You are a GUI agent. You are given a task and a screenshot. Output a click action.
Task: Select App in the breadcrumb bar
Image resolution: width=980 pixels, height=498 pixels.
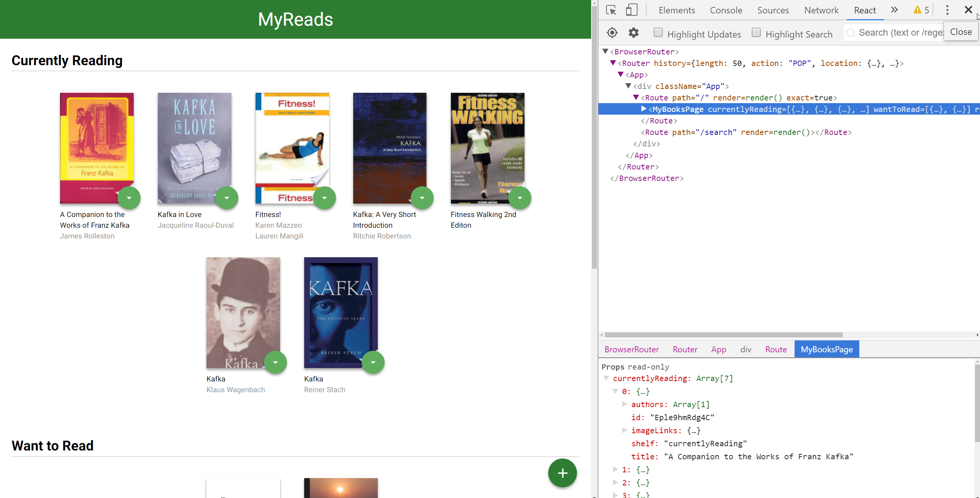[x=719, y=349]
